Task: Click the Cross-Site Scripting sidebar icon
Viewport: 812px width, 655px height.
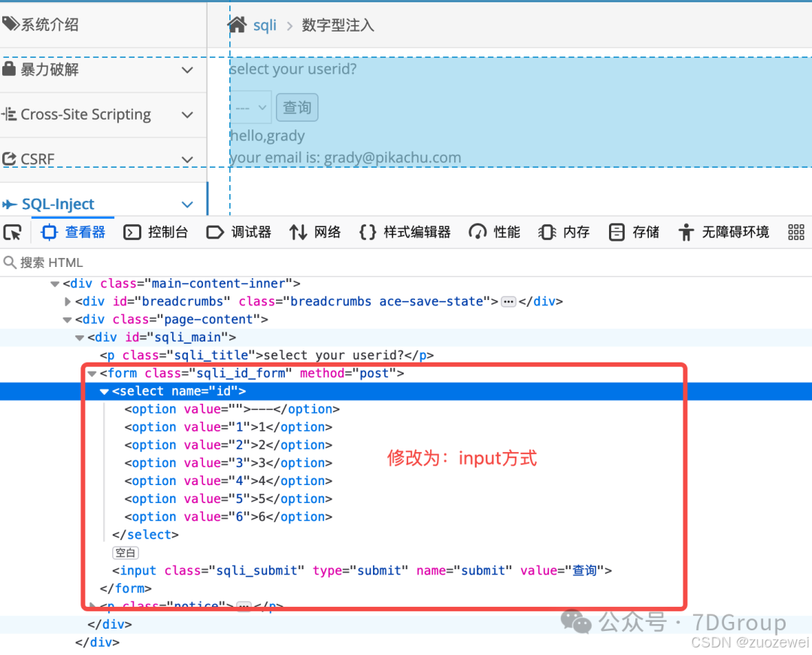Action: pos(9,114)
